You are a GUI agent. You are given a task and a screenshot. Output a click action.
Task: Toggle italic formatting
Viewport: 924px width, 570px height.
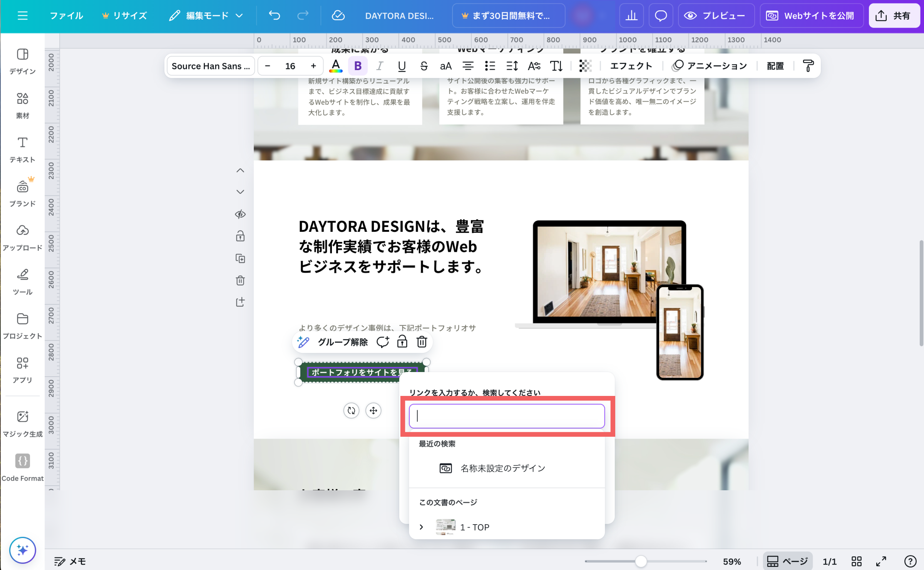[380, 66]
